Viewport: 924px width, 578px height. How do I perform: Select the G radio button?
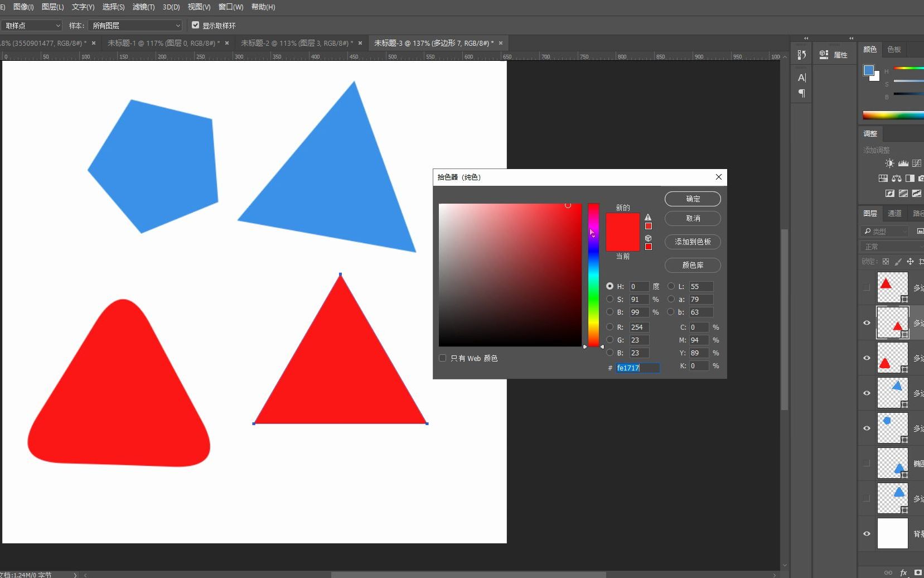(x=609, y=340)
